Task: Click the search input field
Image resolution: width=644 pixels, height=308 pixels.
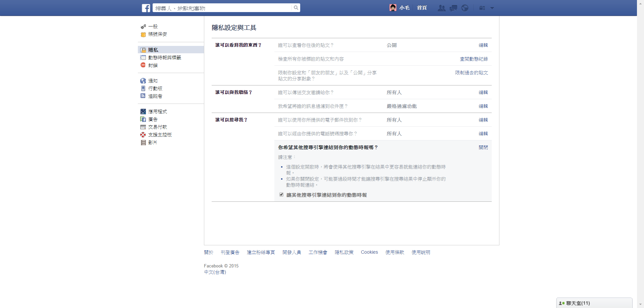Action: coord(222,8)
